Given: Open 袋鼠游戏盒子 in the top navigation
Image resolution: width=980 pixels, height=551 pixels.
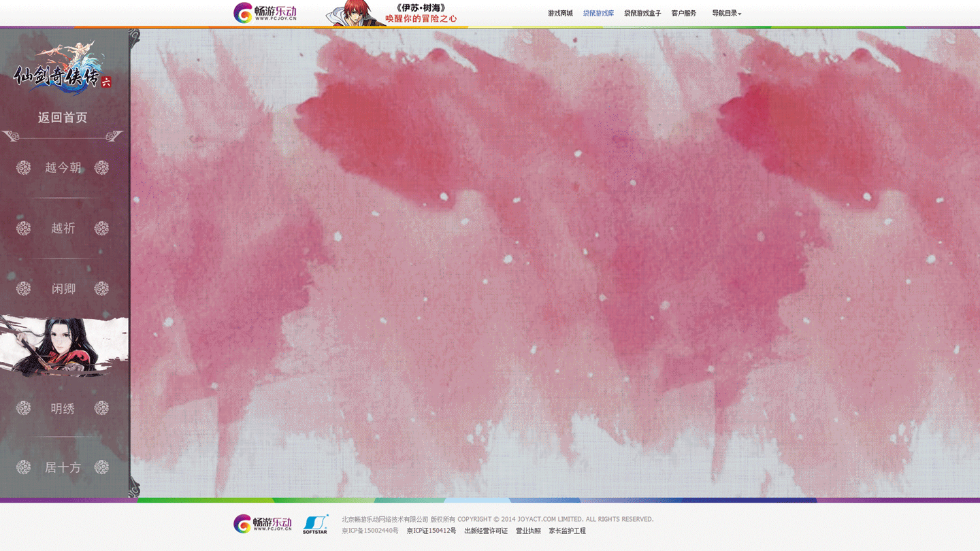Looking at the screenshot, I should click(642, 13).
